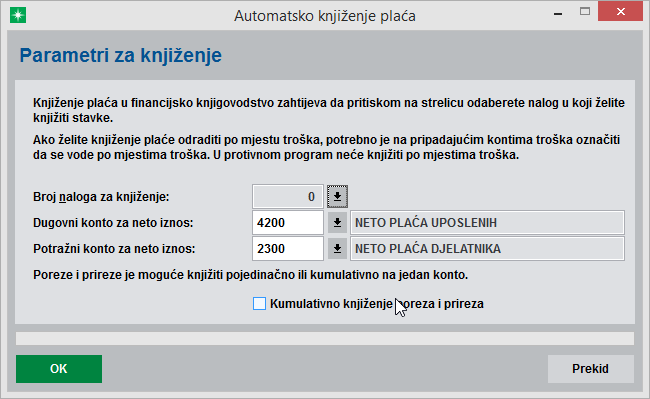Image resolution: width=650 pixels, height=399 pixels.
Task: Click label Dugovni konto za neto iznos
Action: pos(113,223)
